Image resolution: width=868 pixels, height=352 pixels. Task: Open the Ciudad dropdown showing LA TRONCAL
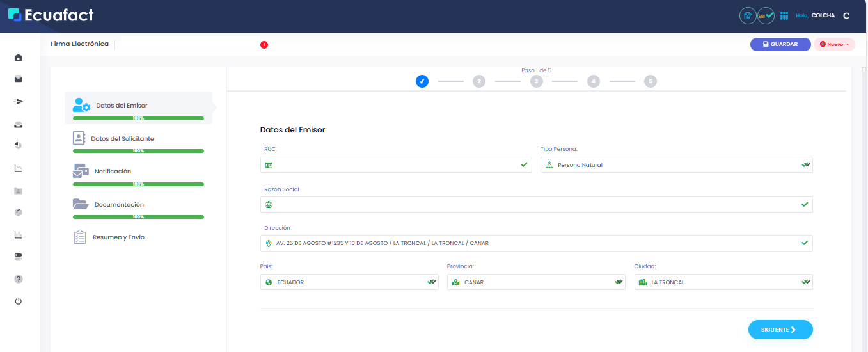723,282
